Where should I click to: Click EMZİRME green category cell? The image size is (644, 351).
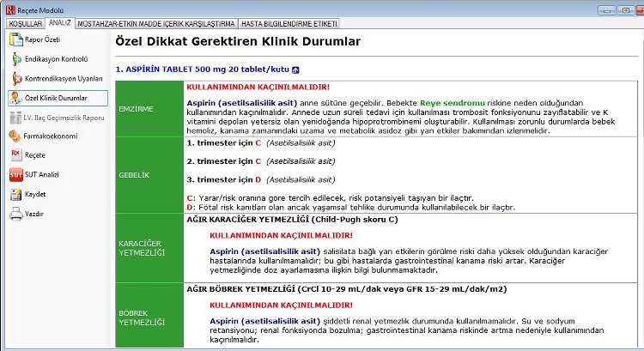coord(149,109)
